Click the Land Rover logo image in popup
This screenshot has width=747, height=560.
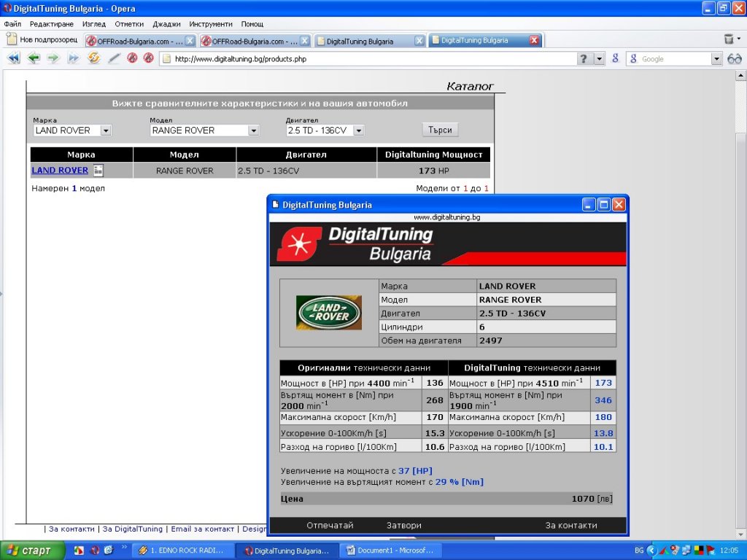(x=329, y=312)
